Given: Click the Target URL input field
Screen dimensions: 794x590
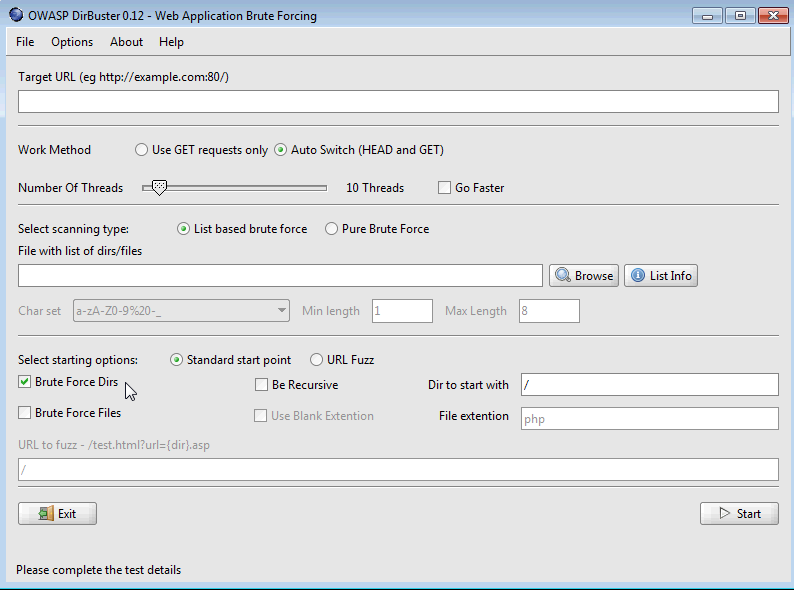Looking at the screenshot, I should [398, 102].
